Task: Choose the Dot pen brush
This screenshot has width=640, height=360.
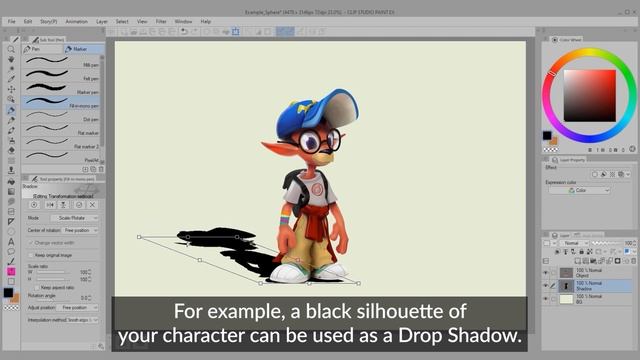Action: click(61, 116)
